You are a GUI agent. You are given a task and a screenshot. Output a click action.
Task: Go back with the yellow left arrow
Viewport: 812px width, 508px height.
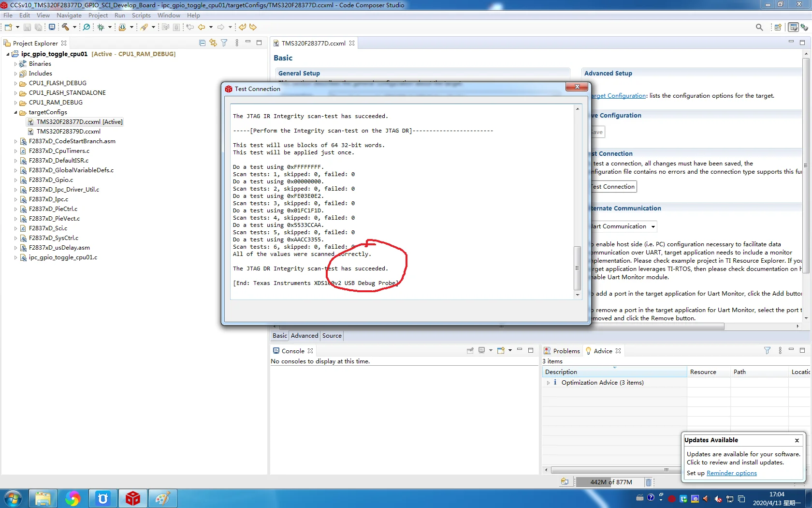coord(202,27)
